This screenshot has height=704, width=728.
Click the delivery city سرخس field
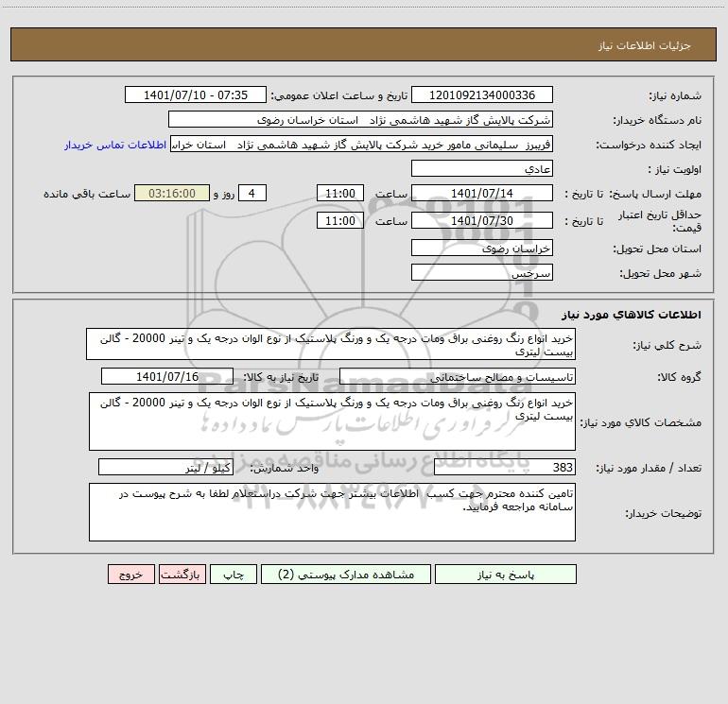click(x=482, y=272)
